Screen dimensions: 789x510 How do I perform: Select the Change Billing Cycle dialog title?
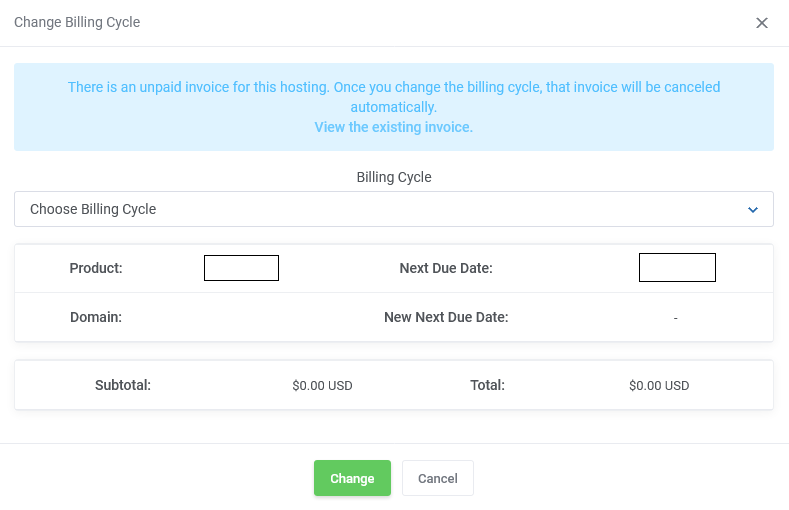(77, 22)
